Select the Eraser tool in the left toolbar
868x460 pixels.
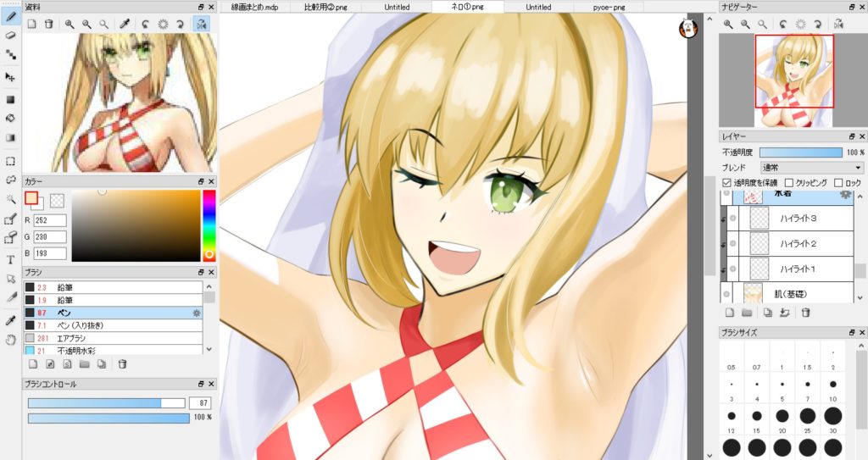[x=11, y=36]
